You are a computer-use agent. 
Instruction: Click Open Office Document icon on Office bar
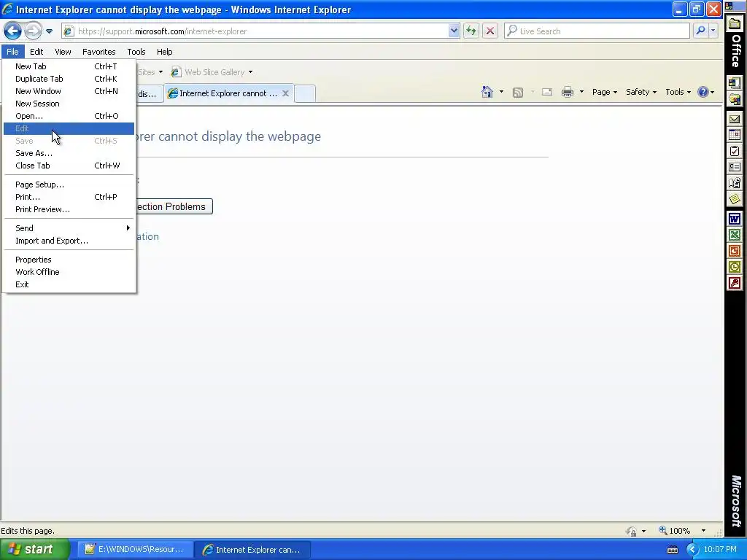click(734, 98)
